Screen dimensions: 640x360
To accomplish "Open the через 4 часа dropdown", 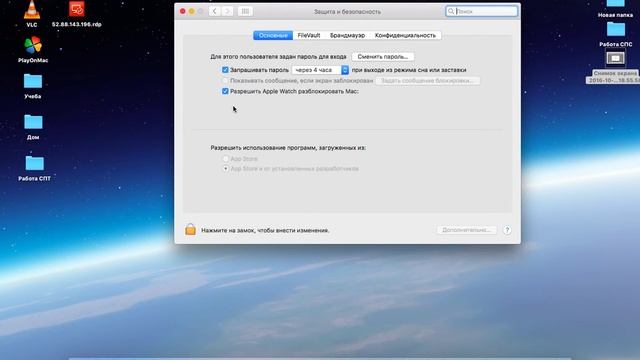I will pos(320,70).
